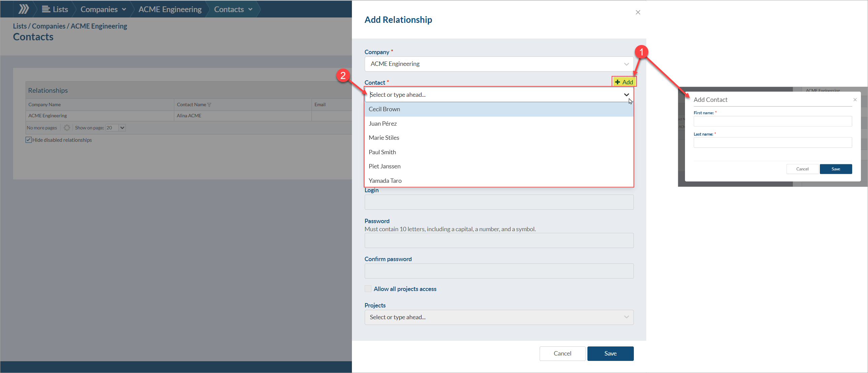This screenshot has height=373, width=868.
Task: Toggle Hide disabled relationships checkbox
Action: coord(29,140)
